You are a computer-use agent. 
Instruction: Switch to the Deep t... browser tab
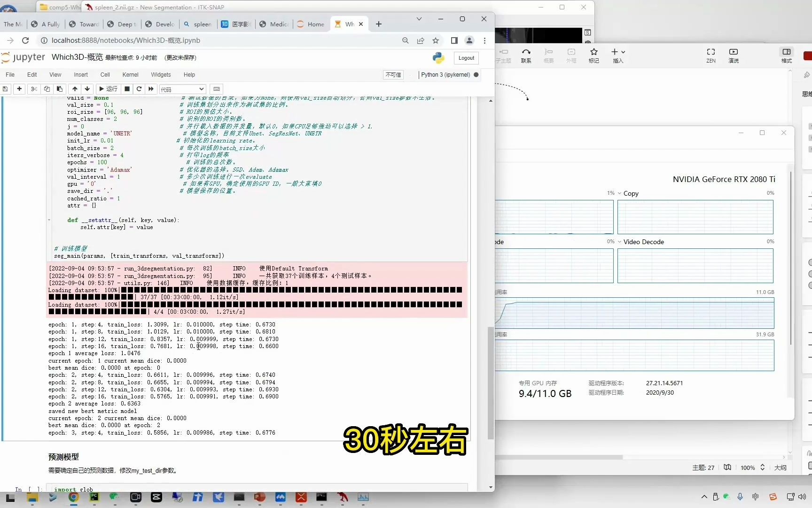(x=122, y=24)
